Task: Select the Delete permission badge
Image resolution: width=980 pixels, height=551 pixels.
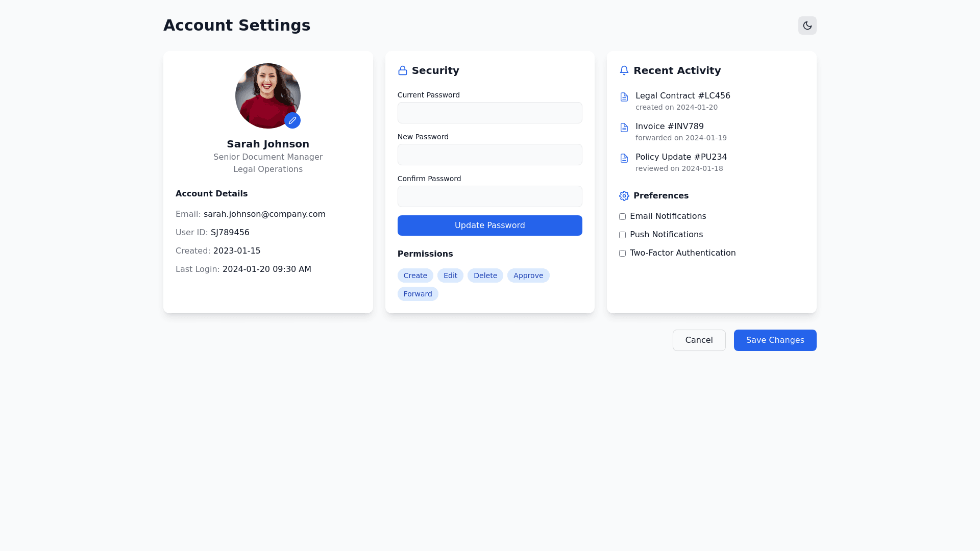Action: click(485, 275)
